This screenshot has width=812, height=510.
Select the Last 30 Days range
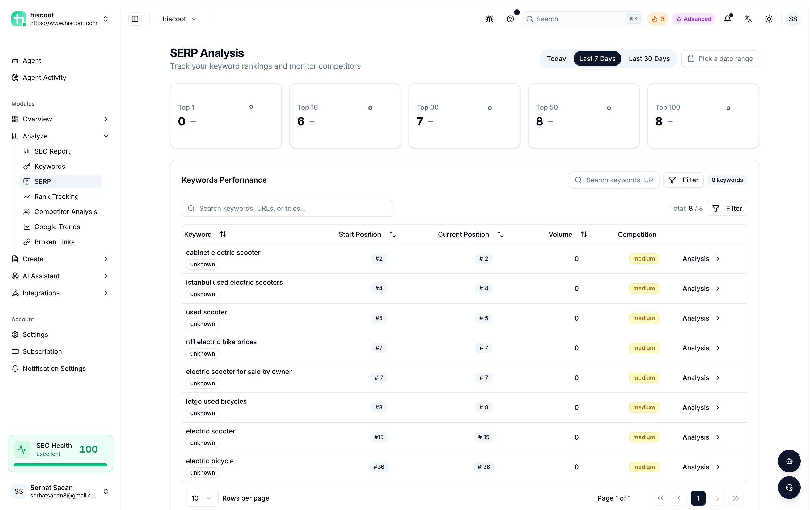pyautogui.click(x=649, y=59)
